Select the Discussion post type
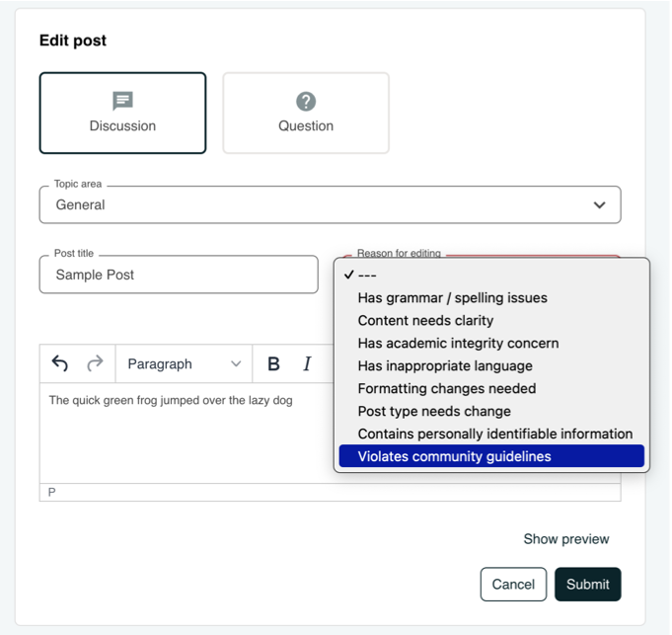Viewport: 672px width, 635px height. click(x=122, y=113)
